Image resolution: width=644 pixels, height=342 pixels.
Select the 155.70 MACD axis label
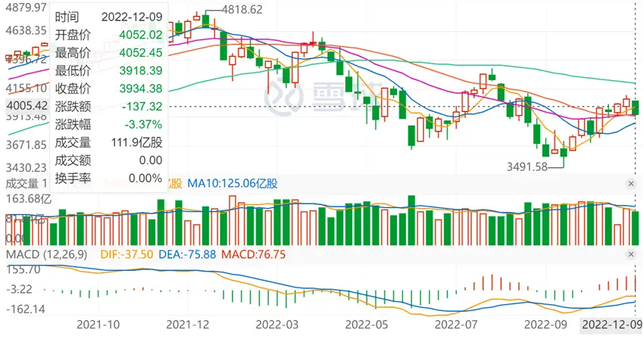coord(23,269)
